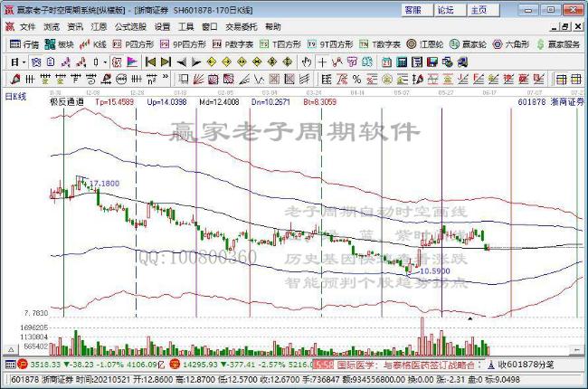Open the 江恩 menu
The height and width of the screenshot is (389, 588).
click(x=99, y=27)
